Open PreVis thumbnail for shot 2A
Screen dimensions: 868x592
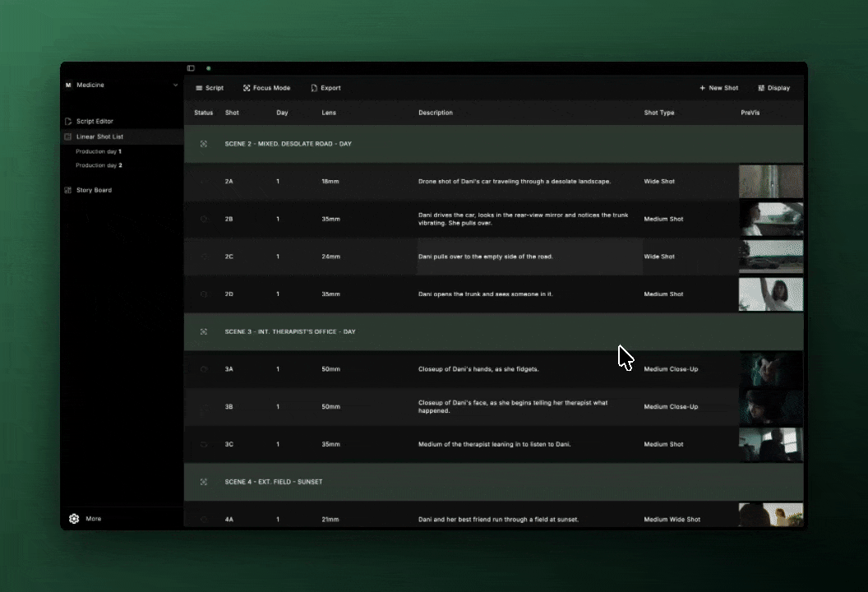tap(770, 181)
